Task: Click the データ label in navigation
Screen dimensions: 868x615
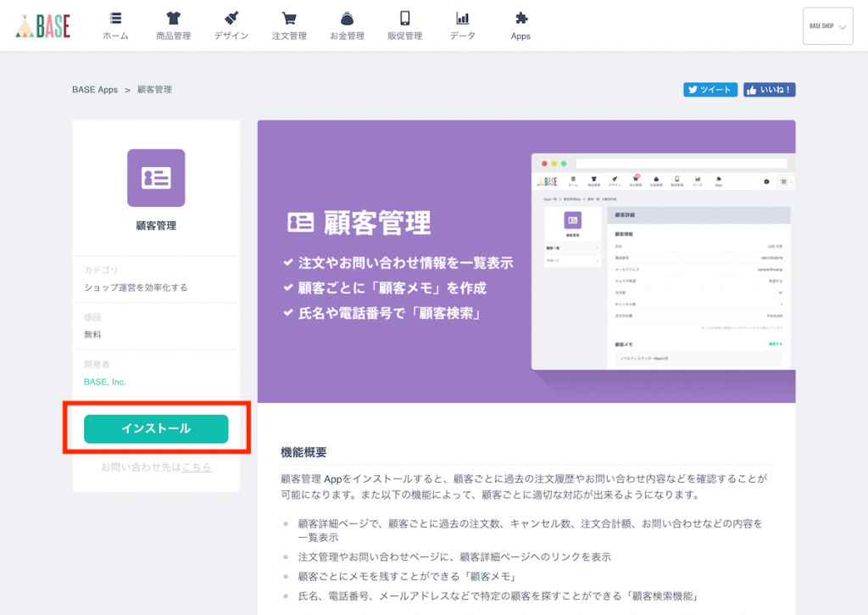Action: pos(462,36)
